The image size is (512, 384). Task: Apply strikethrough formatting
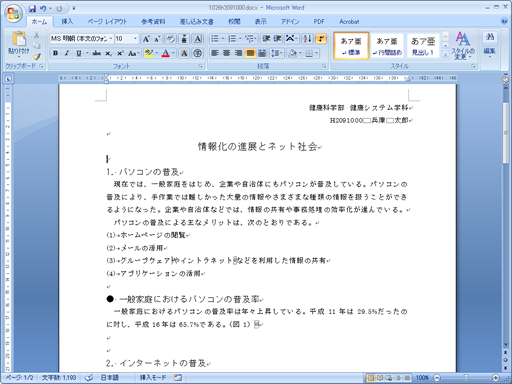pyautogui.click(x=97, y=53)
